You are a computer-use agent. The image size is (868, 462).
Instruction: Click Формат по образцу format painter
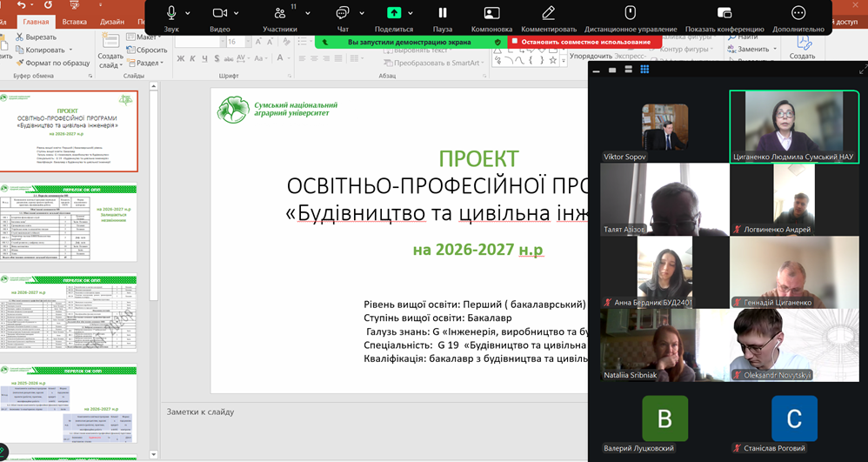click(x=52, y=63)
